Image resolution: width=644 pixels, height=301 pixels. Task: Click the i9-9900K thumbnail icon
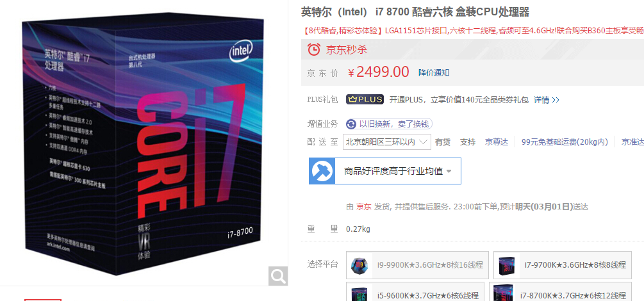pos(359,265)
